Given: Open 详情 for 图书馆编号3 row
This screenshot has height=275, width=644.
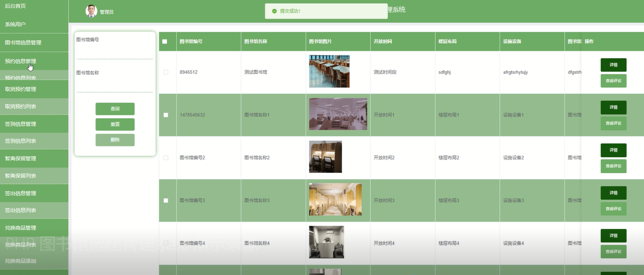Looking at the screenshot, I should tap(613, 193).
